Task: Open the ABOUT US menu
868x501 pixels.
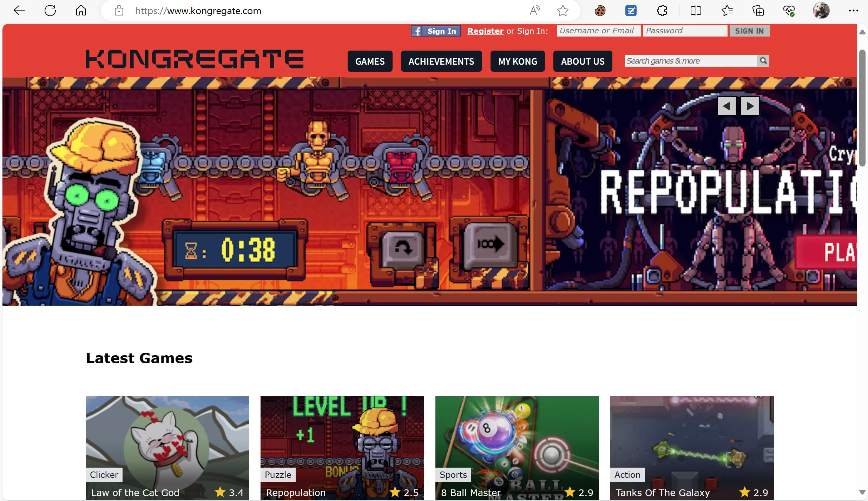Action: [583, 61]
